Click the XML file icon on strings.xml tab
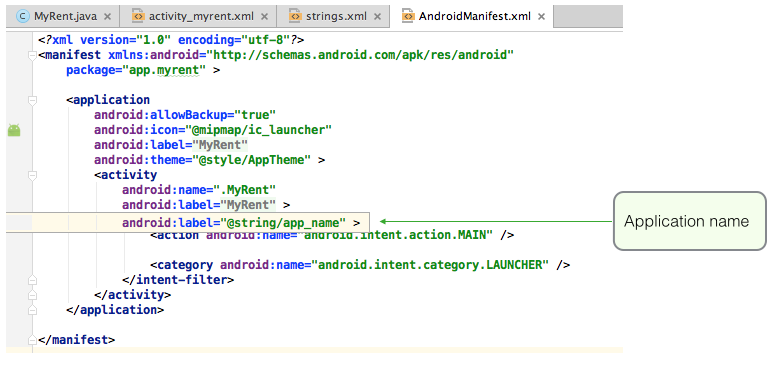This screenshot has height=369, width=777. (295, 16)
